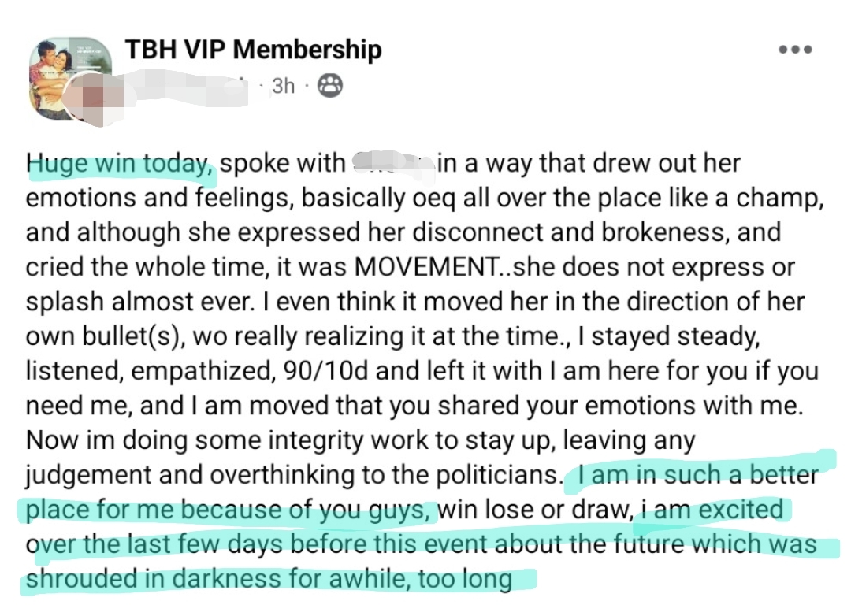Click the highlighted "I am in such a better" phrase

click(697, 475)
